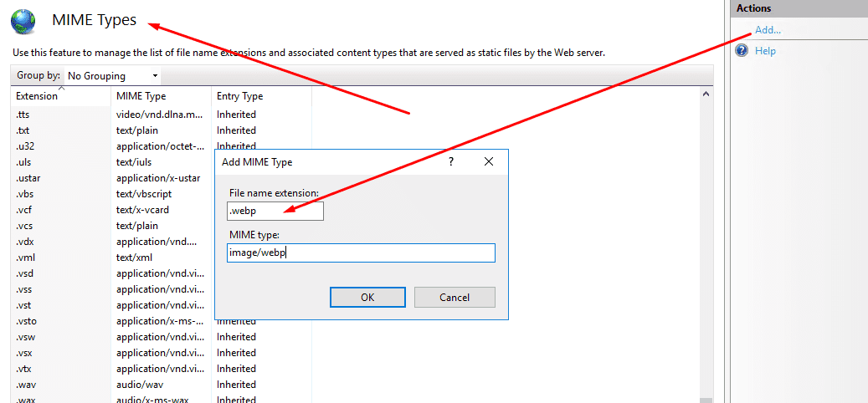Click the application/x-ustar MIME type cell
The width and height of the screenshot is (868, 403).
(158, 178)
